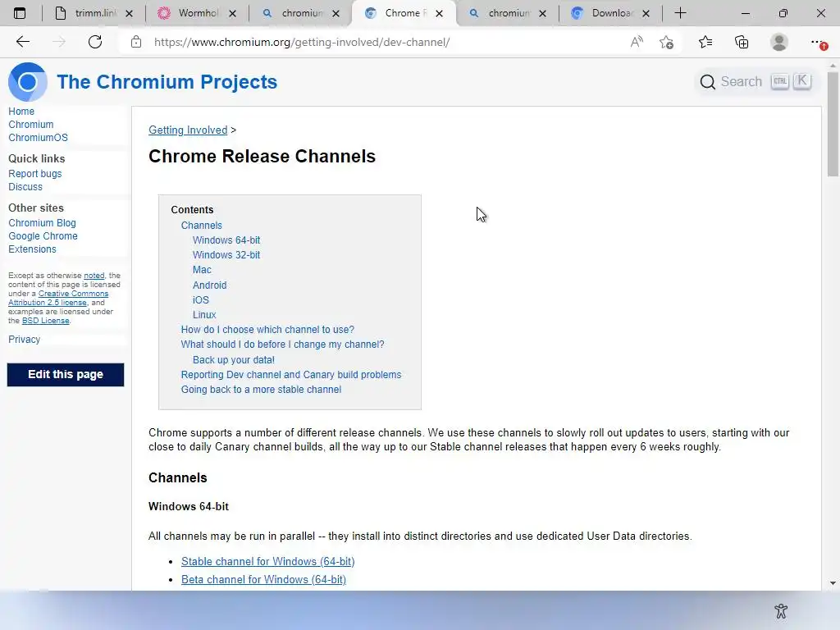Open Chromium Blog link
This screenshot has height=630, width=840.
[x=42, y=223]
